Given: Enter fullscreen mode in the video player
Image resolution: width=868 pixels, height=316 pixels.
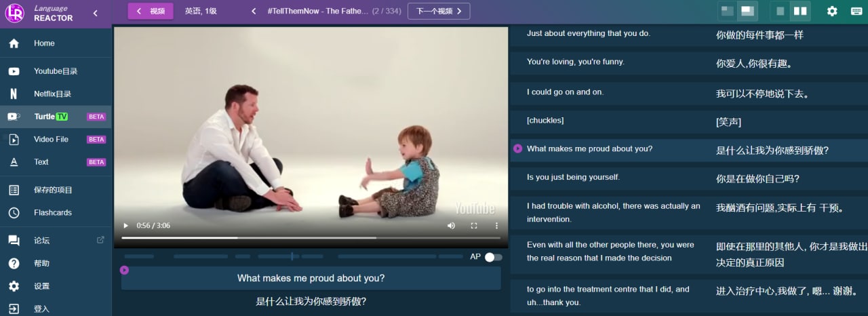Looking at the screenshot, I should tap(474, 226).
